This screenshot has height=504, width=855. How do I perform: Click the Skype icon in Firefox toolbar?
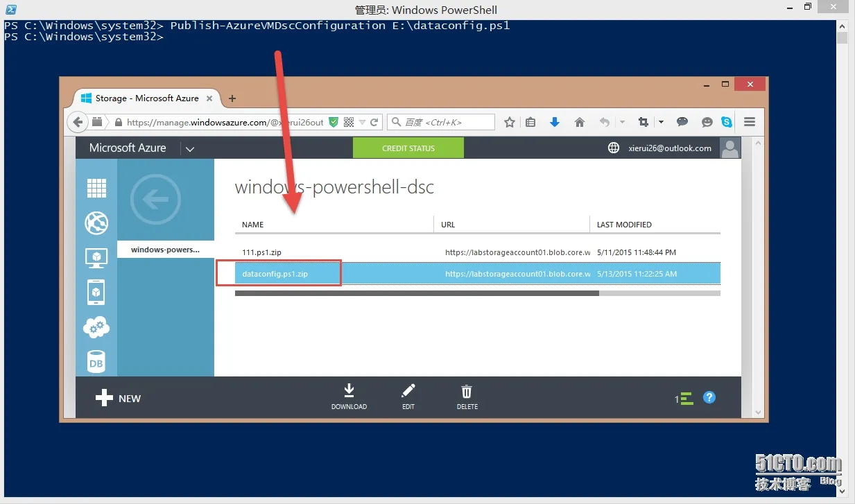click(727, 122)
